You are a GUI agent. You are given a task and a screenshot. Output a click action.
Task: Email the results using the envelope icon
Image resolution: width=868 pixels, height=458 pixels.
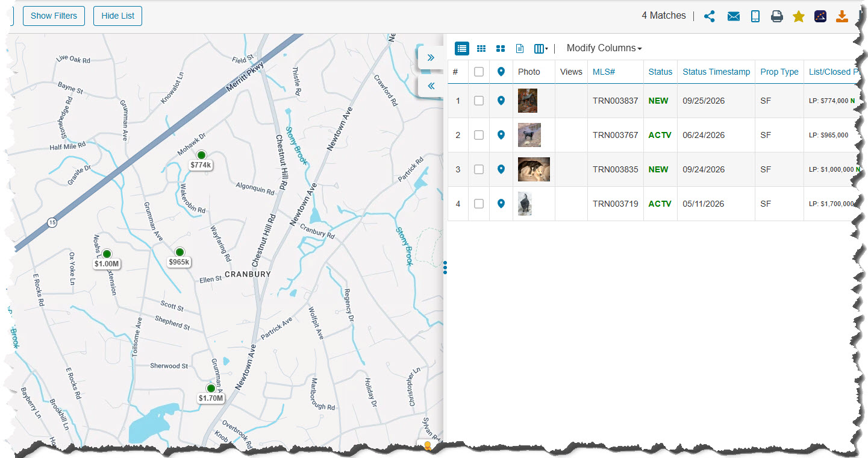tap(733, 16)
